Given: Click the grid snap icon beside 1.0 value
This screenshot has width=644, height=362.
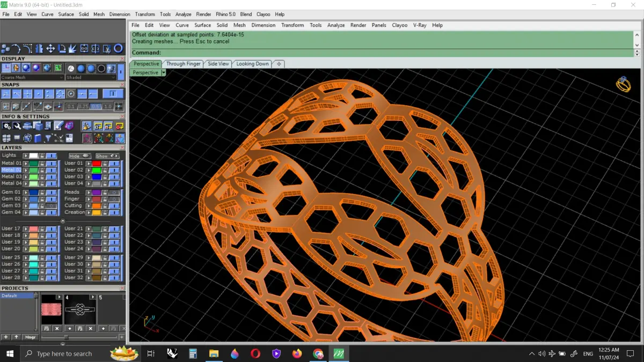Looking at the screenshot, I should click(119, 106).
